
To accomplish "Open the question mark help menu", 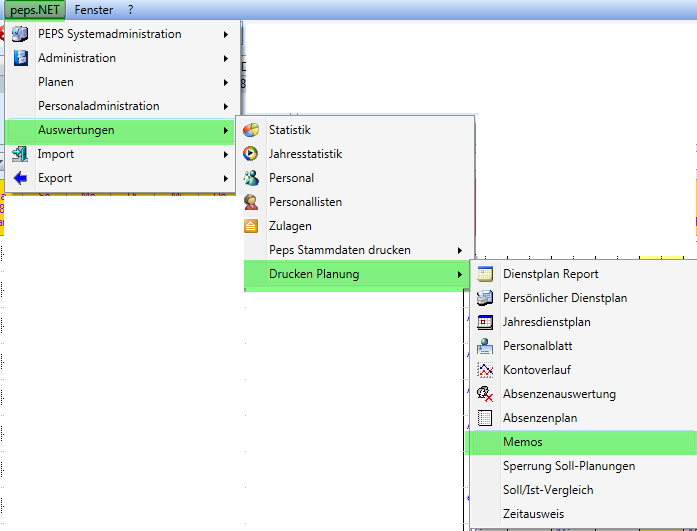I will pos(130,10).
